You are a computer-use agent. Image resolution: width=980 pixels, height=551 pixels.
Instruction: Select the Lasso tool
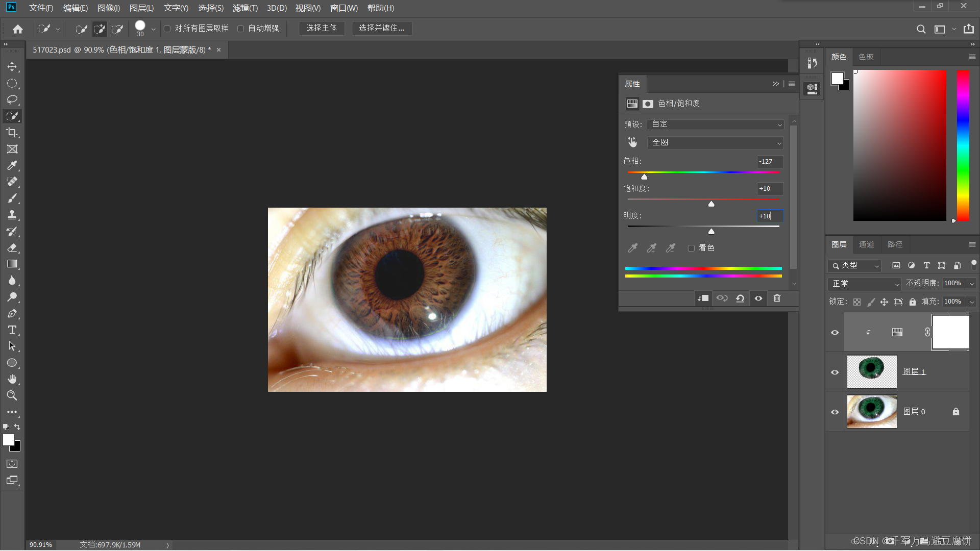(x=12, y=99)
